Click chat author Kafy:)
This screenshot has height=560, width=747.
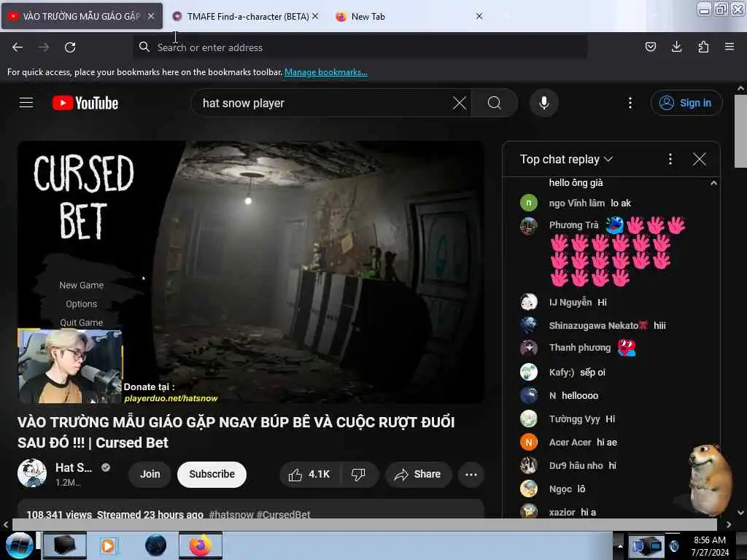coord(562,373)
